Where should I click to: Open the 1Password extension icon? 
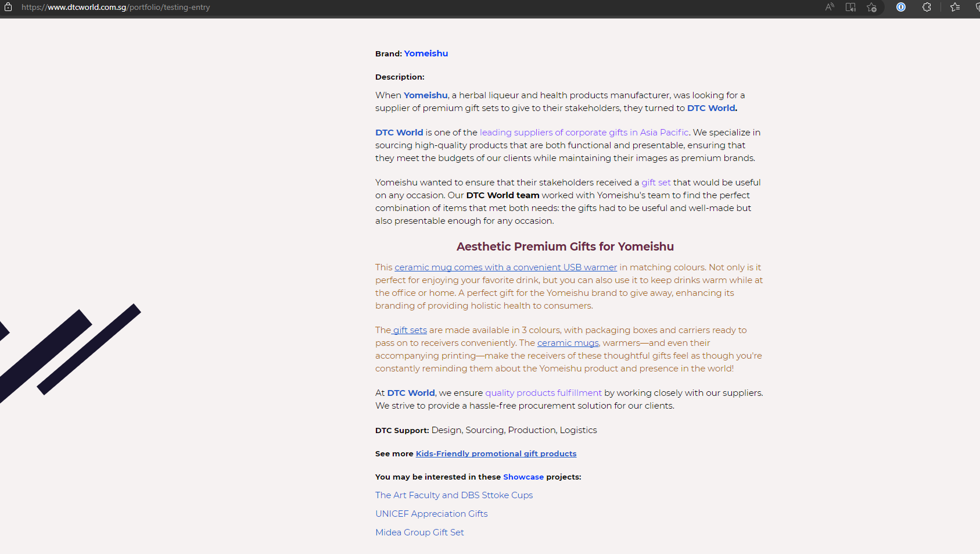[x=901, y=7]
